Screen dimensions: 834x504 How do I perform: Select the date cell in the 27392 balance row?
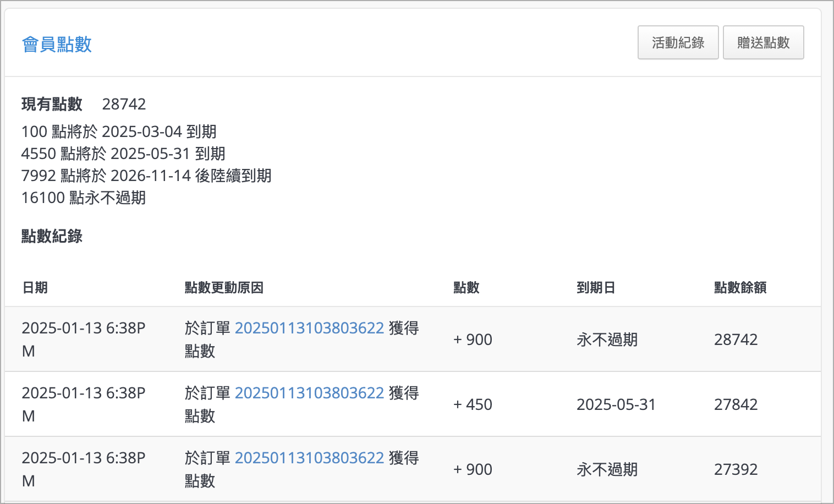(x=84, y=469)
